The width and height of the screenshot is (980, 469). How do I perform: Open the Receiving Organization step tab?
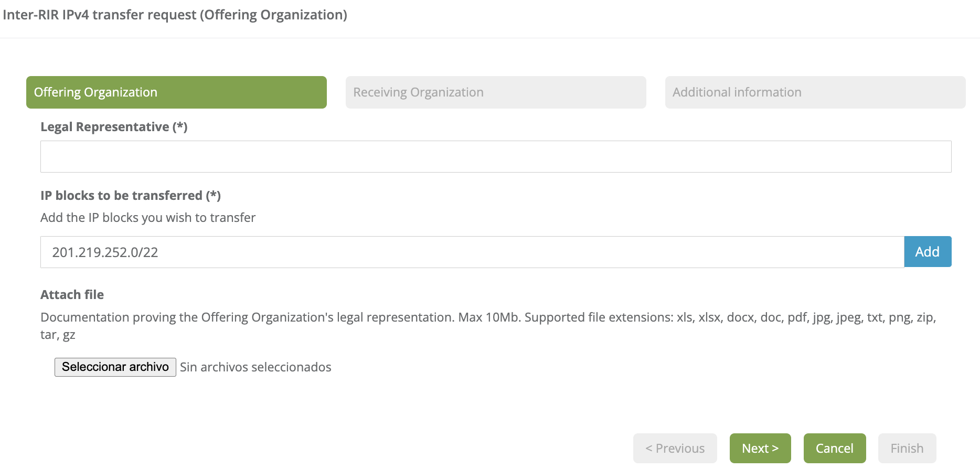pos(496,92)
